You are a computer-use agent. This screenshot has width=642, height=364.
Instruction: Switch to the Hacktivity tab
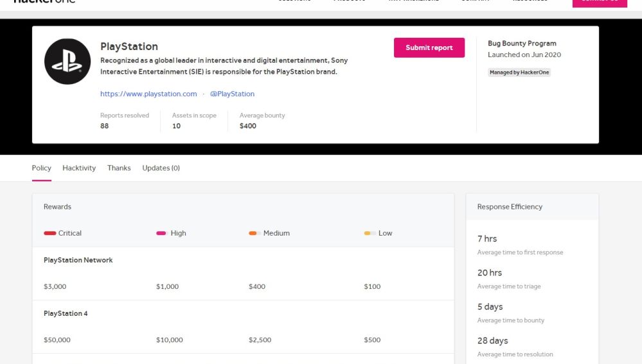click(79, 168)
